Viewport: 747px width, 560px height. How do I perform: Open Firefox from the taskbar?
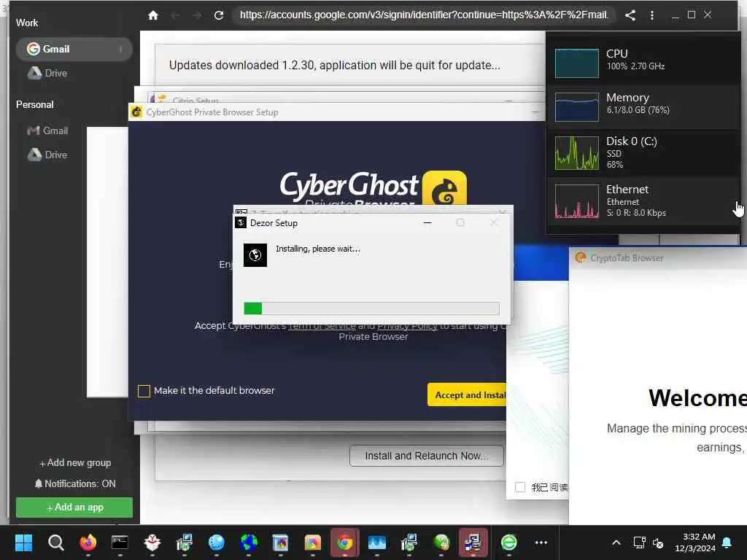tap(88, 542)
